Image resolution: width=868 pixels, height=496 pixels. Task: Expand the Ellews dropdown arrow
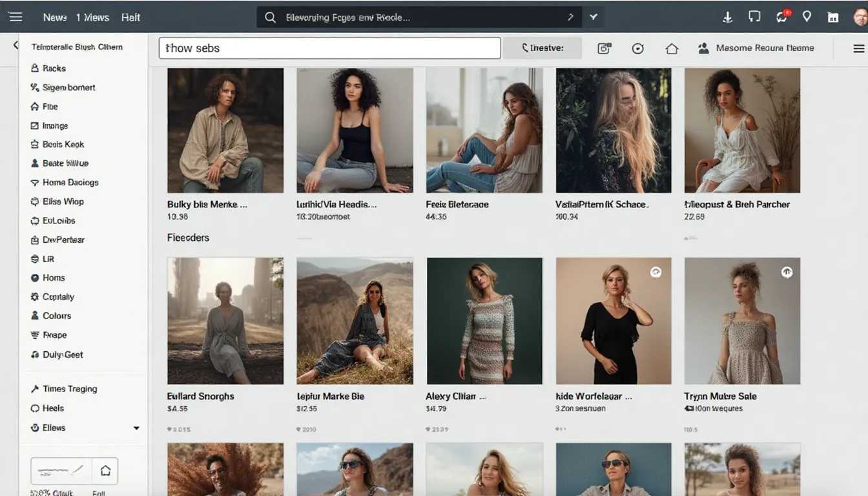(x=136, y=428)
